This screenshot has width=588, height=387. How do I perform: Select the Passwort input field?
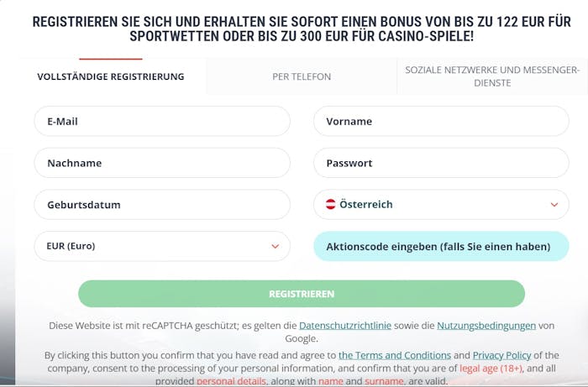coord(441,163)
